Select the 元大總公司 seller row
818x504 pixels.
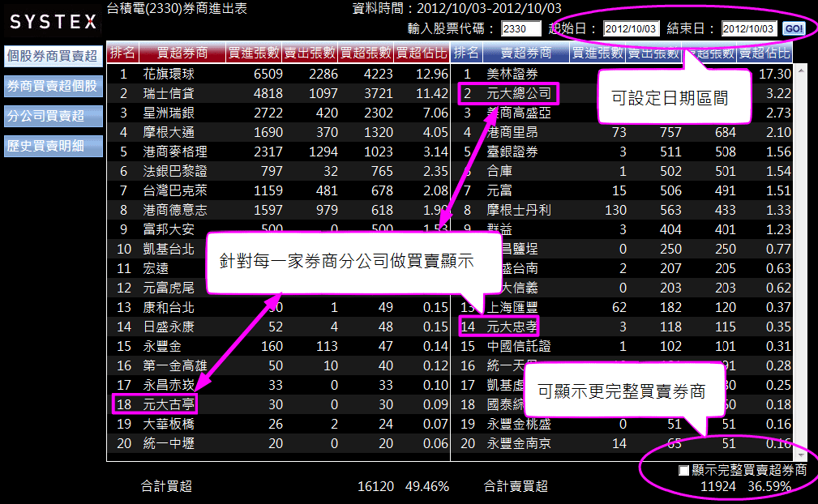(519, 93)
